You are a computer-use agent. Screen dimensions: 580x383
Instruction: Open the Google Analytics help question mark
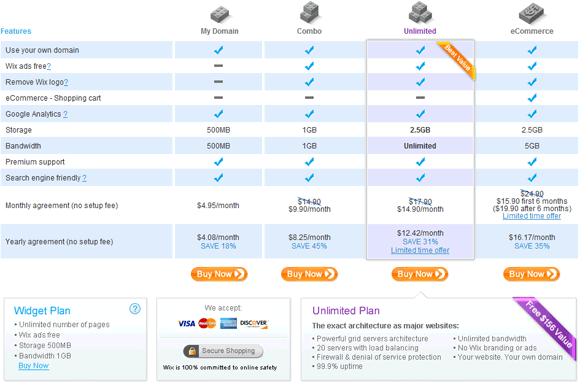(x=65, y=114)
